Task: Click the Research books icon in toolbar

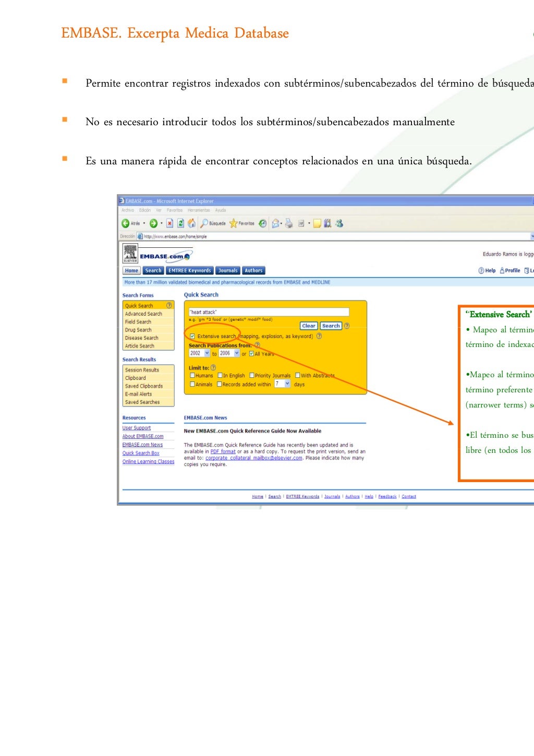Action: pyautogui.click(x=327, y=223)
